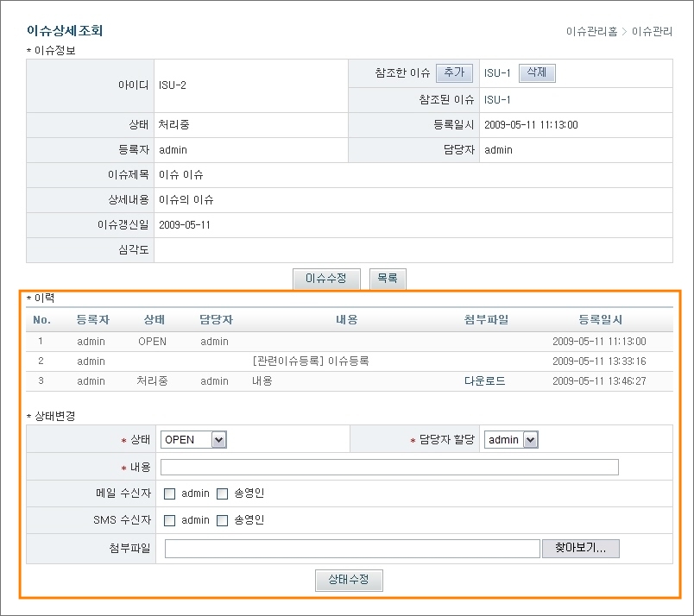The height and width of the screenshot is (616, 694).
Task: Open the 상태 dropdown showing OPEN
Action: (x=193, y=439)
